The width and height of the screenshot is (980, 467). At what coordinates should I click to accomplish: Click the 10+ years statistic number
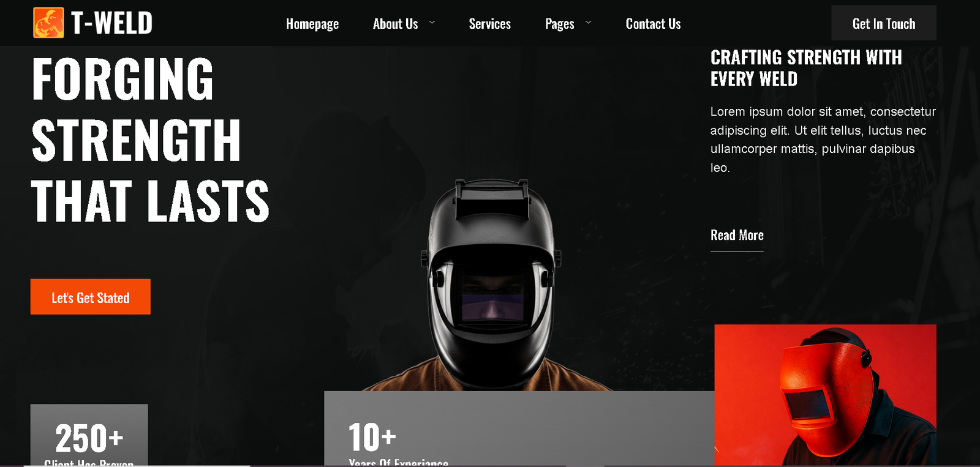[372, 437]
